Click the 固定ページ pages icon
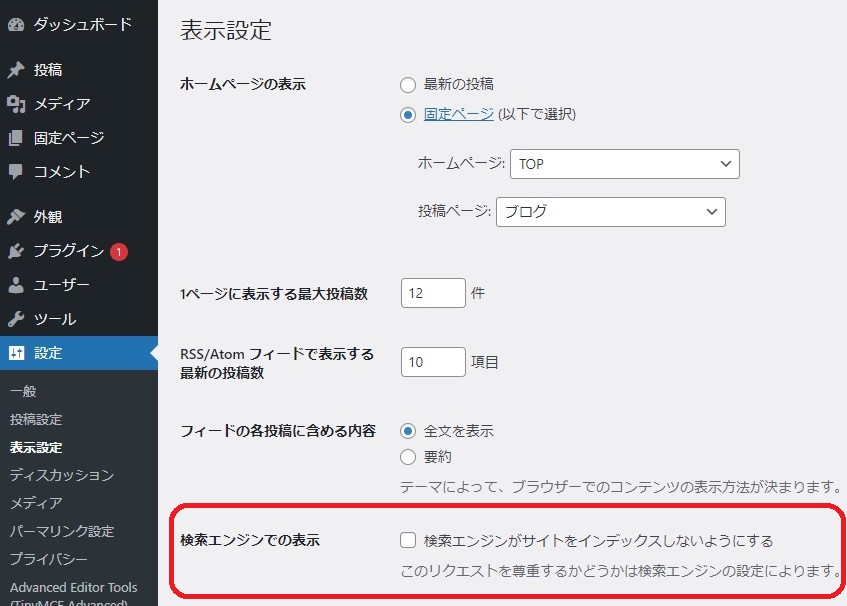The width and height of the screenshot is (847, 606). coord(16,138)
